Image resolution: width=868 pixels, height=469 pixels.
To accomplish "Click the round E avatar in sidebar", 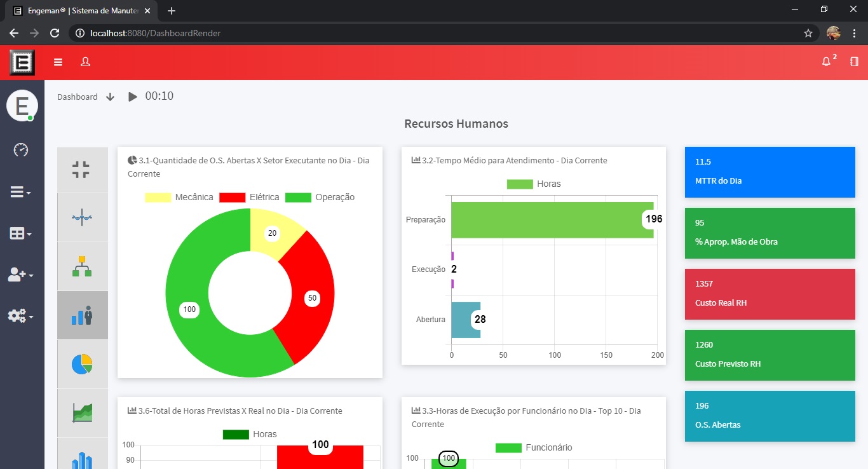I will (x=22, y=105).
